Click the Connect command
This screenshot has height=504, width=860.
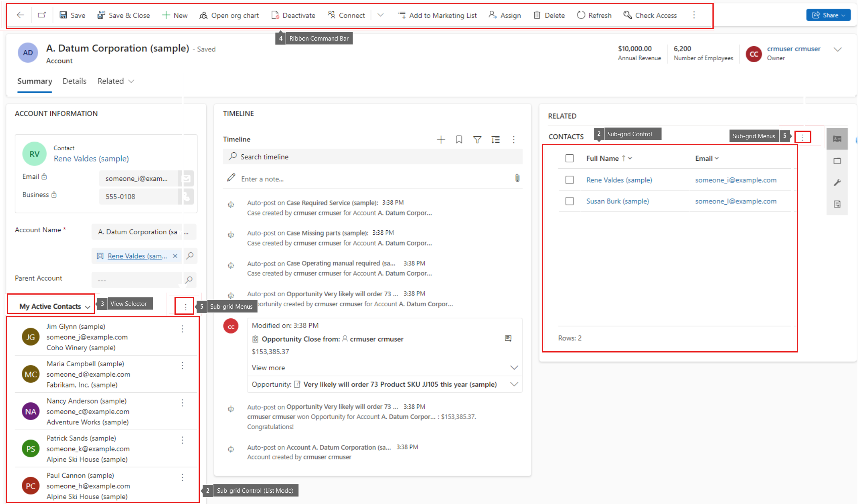(x=346, y=15)
